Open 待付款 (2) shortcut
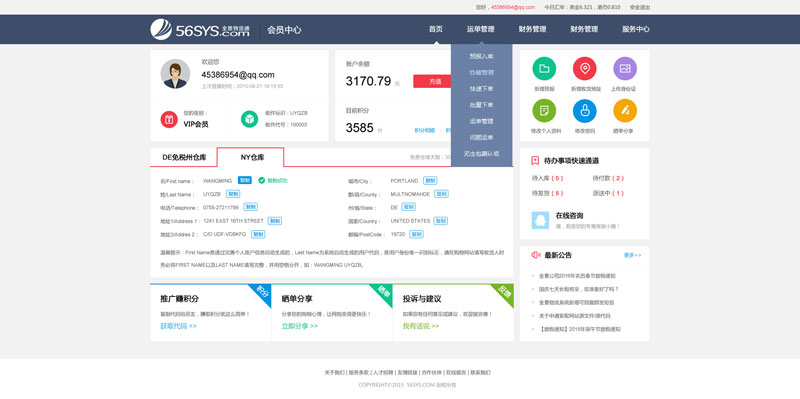This screenshot has height=399, width=800. (x=608, y=179)
